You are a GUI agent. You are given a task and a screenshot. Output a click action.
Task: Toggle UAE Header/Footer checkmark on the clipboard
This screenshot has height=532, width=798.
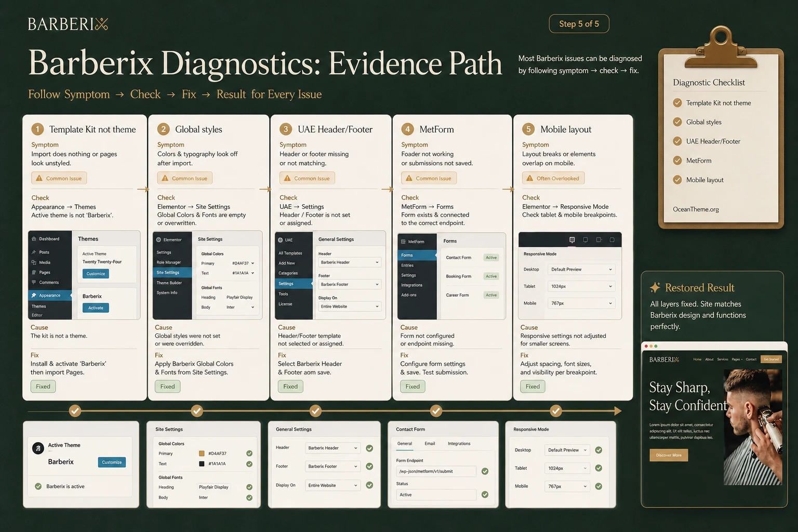(x=677, y=141)
